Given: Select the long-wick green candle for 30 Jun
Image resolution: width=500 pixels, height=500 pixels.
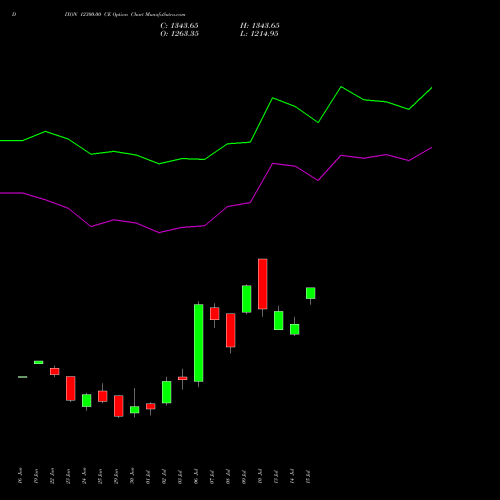Looking at the screenshot, I should tap(135, 410).
